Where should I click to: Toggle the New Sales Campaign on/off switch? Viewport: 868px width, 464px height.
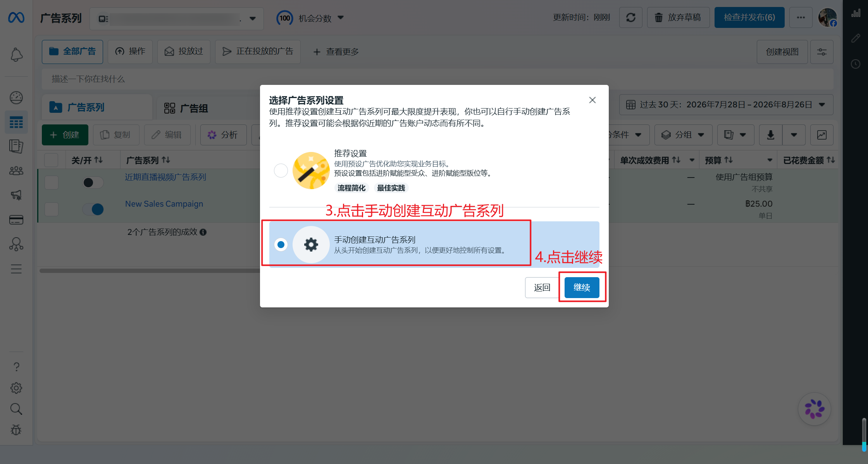coord(93,209)
